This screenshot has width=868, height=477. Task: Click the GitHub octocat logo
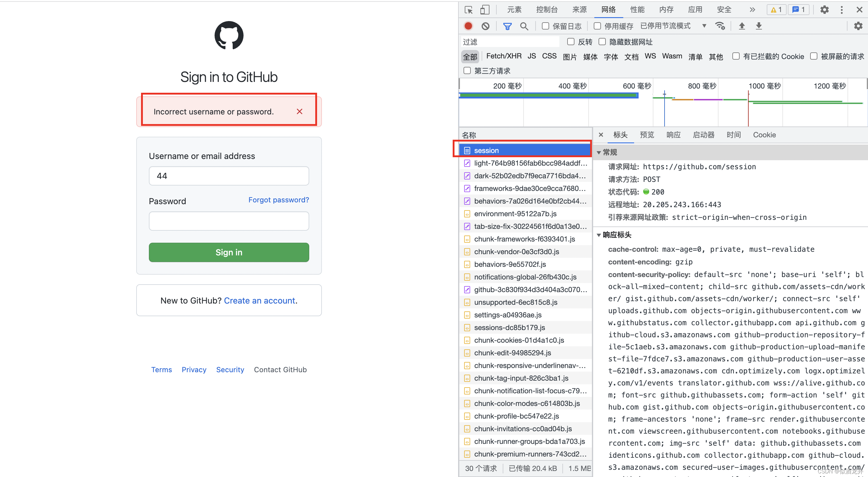pos(229,35)
